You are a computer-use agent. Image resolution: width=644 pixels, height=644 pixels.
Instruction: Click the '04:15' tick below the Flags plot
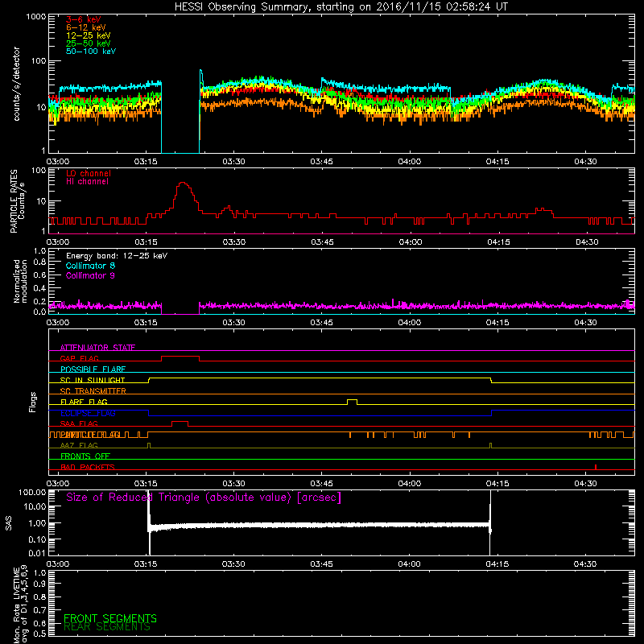(497, 484)
